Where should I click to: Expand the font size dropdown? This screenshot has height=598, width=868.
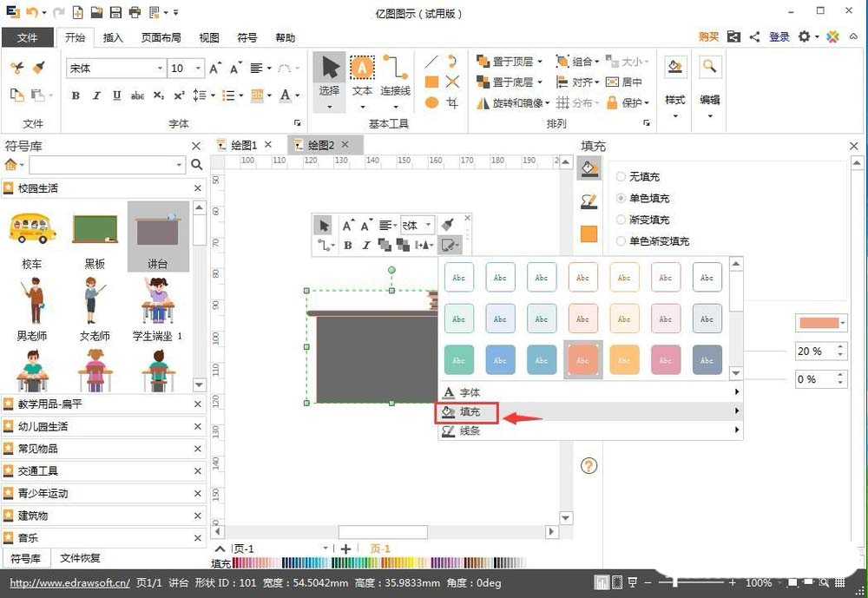point(196,68)
